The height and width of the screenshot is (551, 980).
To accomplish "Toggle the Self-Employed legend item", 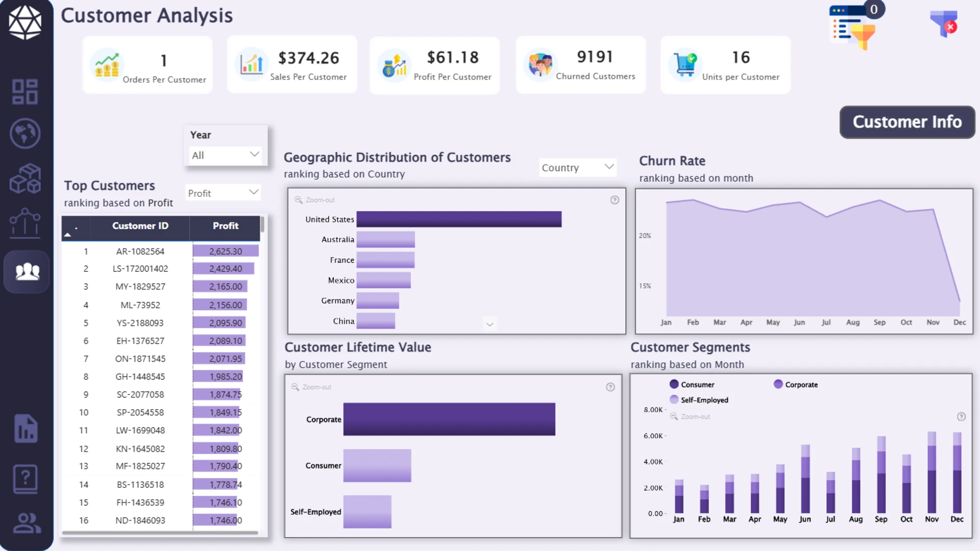I will (699, 400).
